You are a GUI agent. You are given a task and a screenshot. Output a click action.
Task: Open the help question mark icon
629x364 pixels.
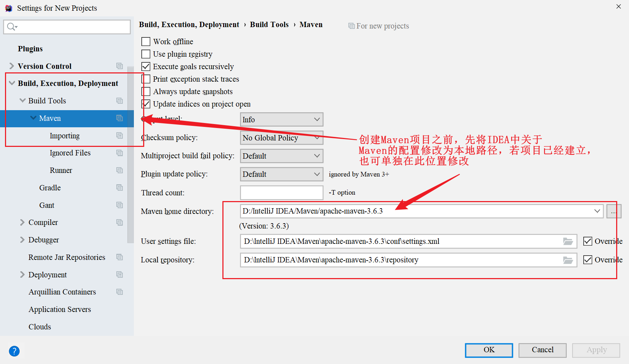tap(14, 351)
